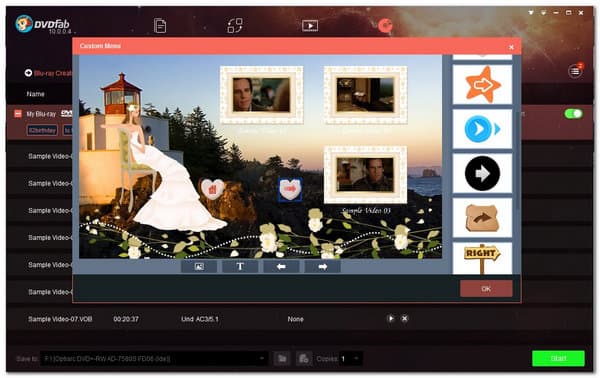
Task: Click the Name column header
Action: pos(36,94)
